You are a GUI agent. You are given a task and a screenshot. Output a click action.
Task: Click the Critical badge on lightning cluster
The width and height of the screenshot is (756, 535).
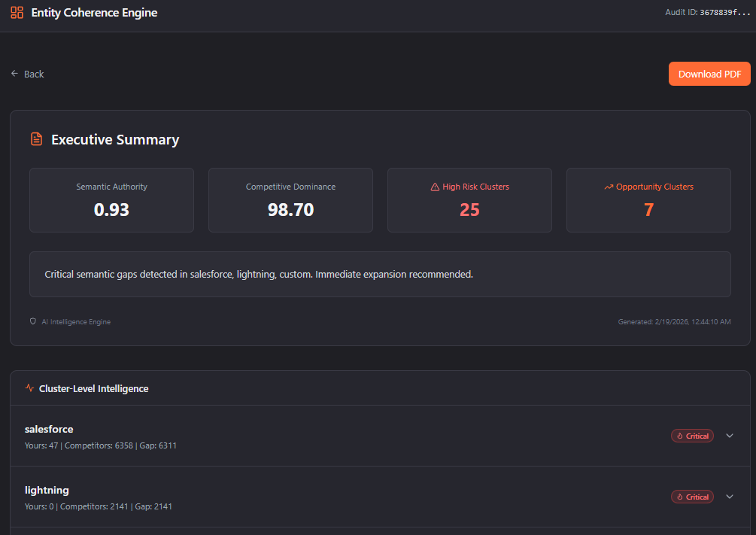pyautogui.click(x=692, y=497)
